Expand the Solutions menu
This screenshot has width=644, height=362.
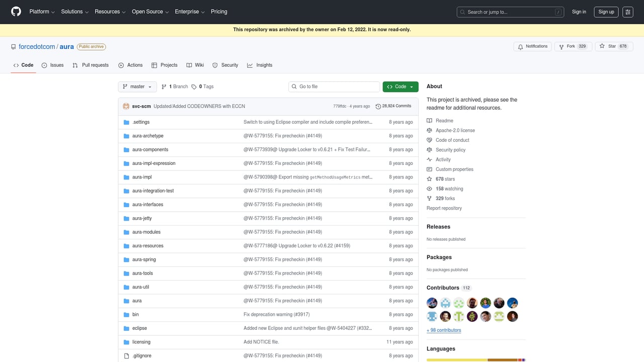(x=74, y=12)
